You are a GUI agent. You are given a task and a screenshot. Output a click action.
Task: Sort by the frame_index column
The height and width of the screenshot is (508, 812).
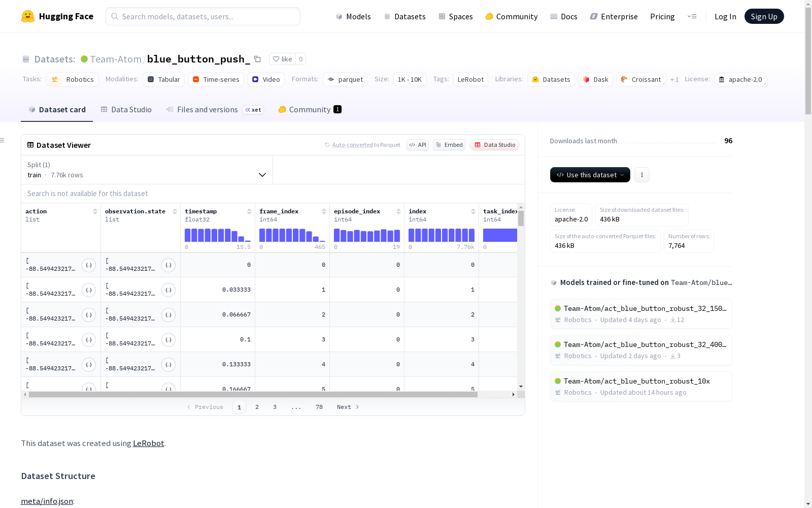[324, 211]
